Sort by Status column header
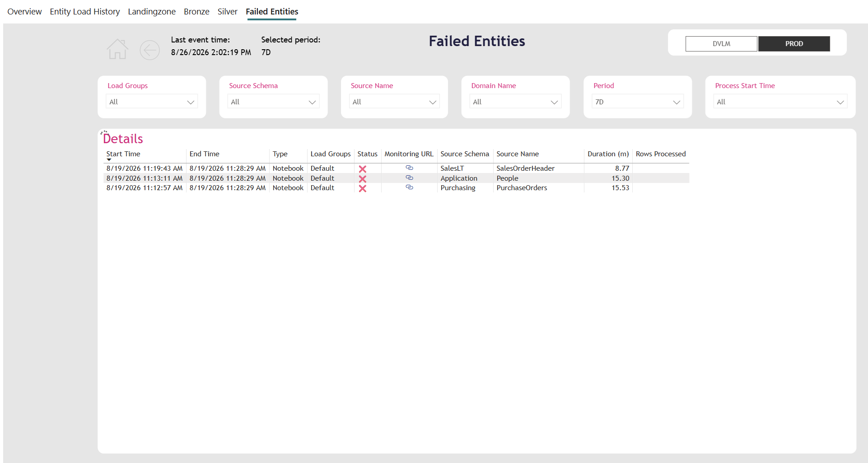Viewport: 868px width, 463px height. (x=367, y=154)
